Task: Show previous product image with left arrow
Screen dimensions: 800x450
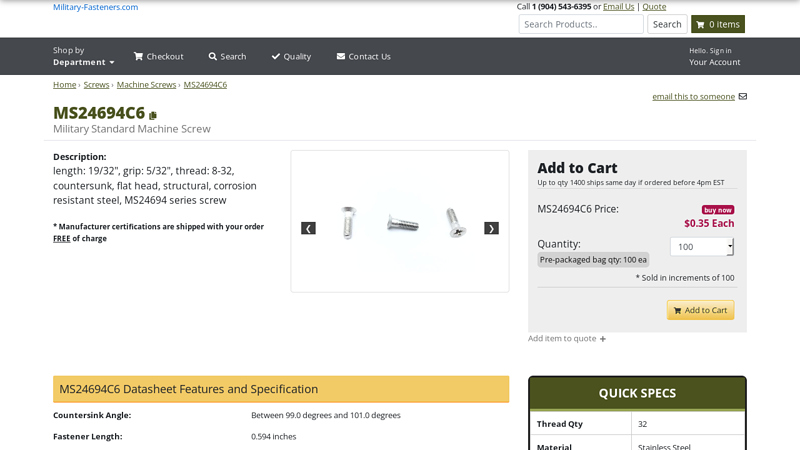Action: pos(308,228)
